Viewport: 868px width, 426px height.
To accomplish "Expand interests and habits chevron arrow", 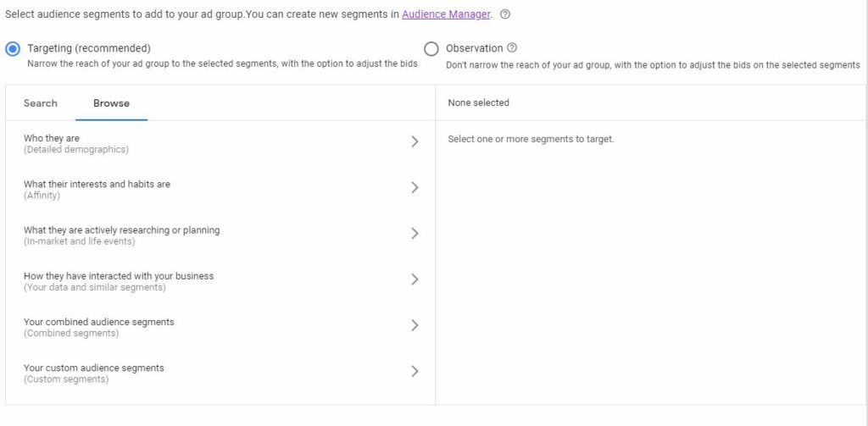I will [415, 188].
